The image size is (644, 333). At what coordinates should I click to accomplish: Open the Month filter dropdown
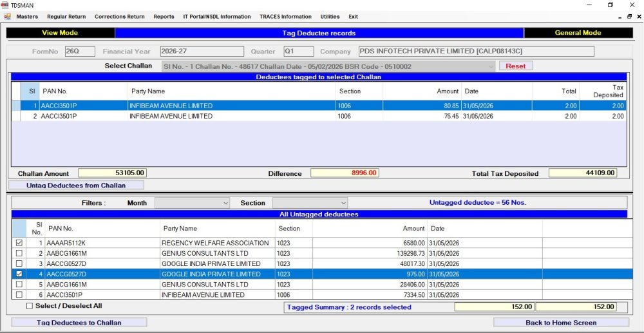tap(192, 203)
